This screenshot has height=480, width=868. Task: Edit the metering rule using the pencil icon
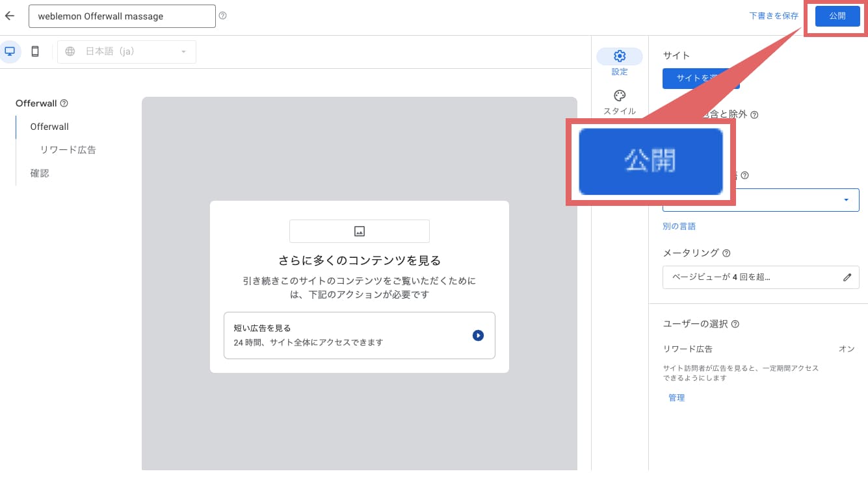point(847,277)
